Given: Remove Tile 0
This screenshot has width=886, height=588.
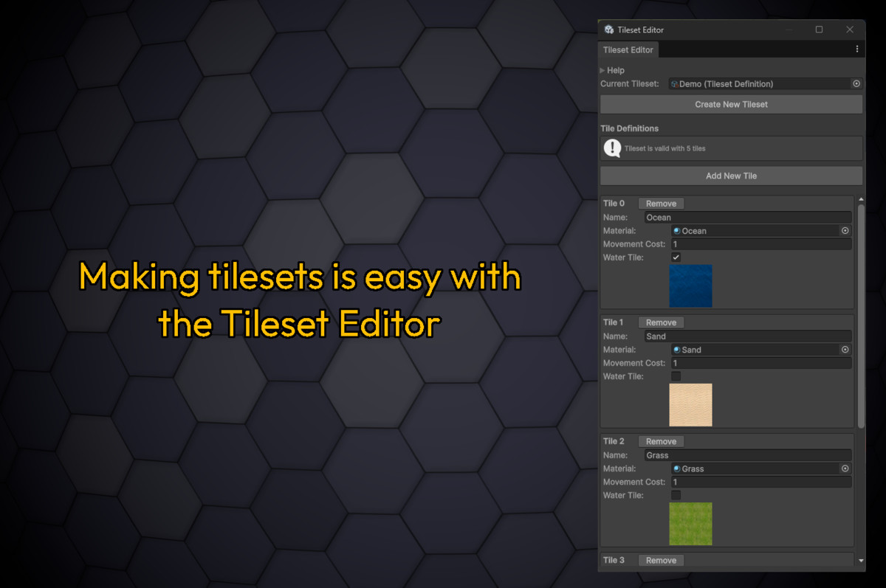Looking at the screenshot, I should click(x=661, y=204).
